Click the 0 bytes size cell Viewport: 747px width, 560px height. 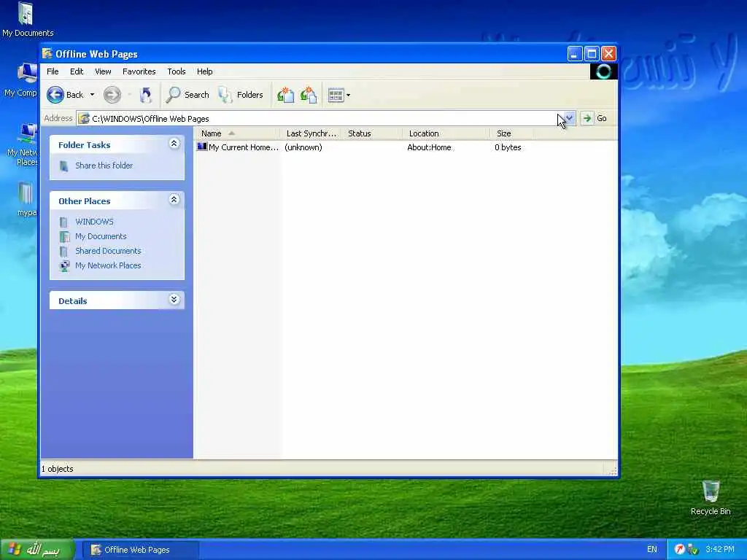point(508,147)
